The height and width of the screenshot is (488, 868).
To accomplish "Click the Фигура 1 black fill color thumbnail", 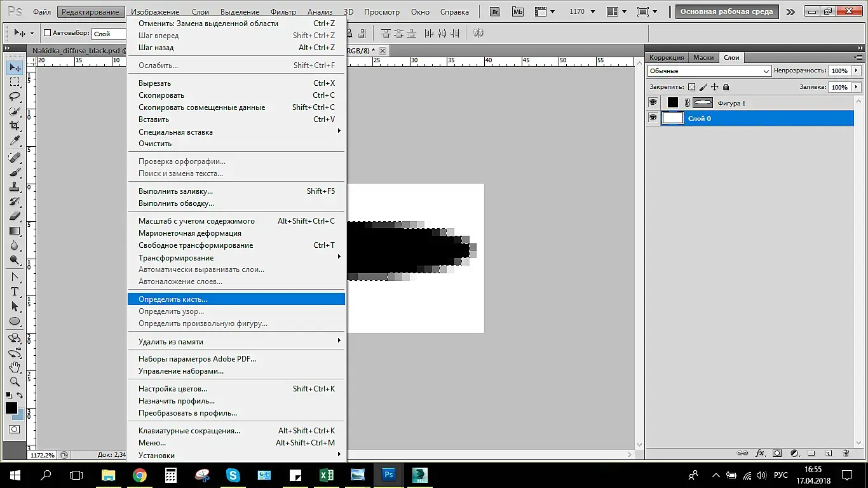I will 673,103.
